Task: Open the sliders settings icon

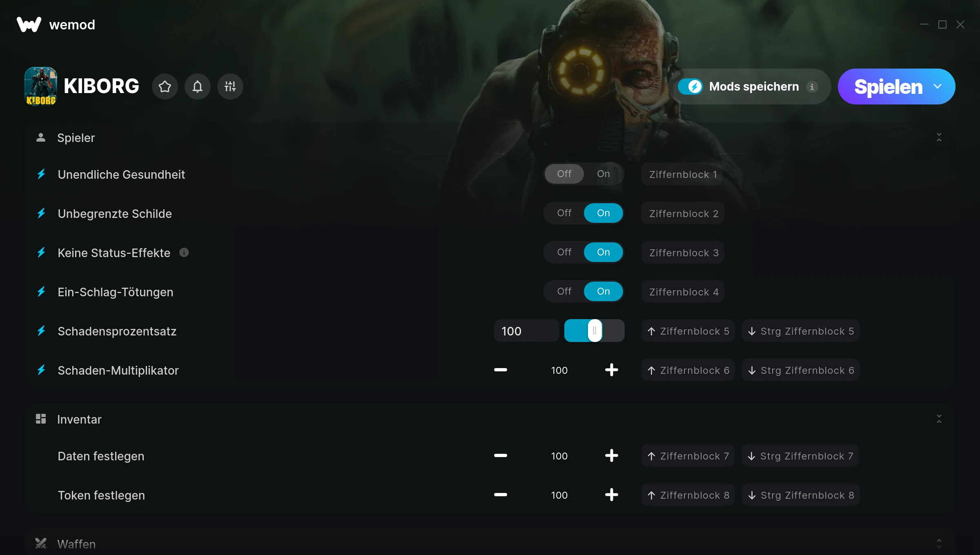Action: pos(230,87)
